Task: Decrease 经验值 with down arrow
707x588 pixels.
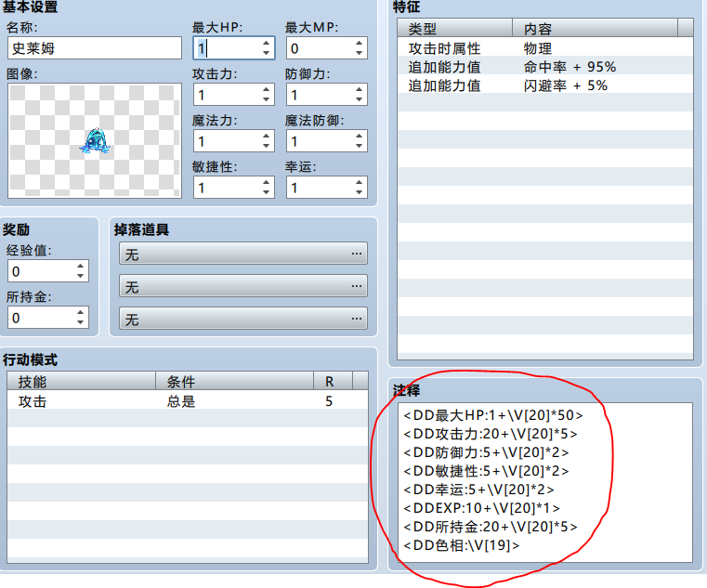Action: [80, 276]
